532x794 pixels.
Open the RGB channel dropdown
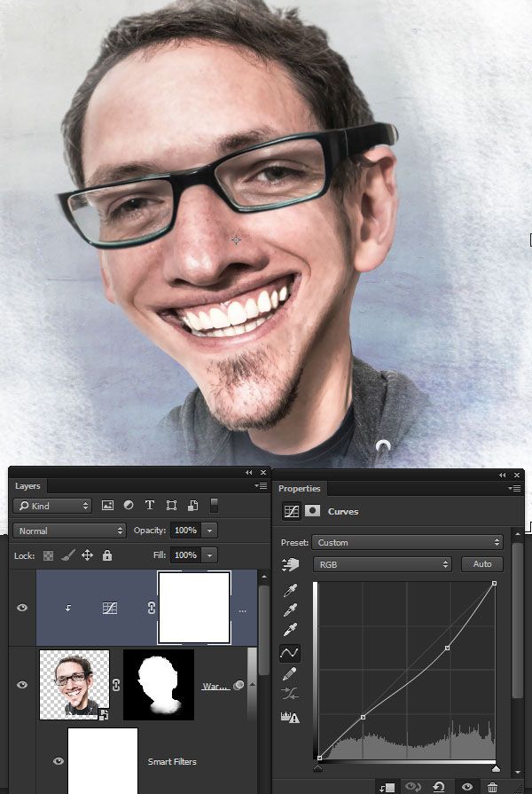pos(382,564)
